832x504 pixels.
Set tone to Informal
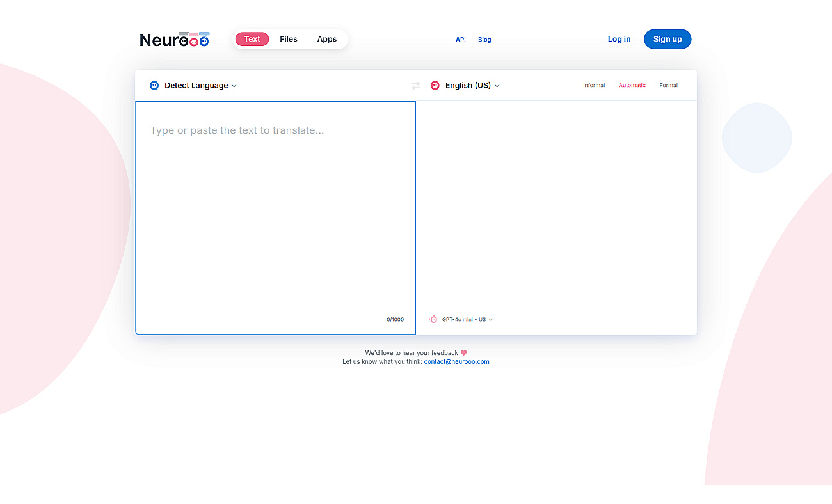click(x=594, y=85)
